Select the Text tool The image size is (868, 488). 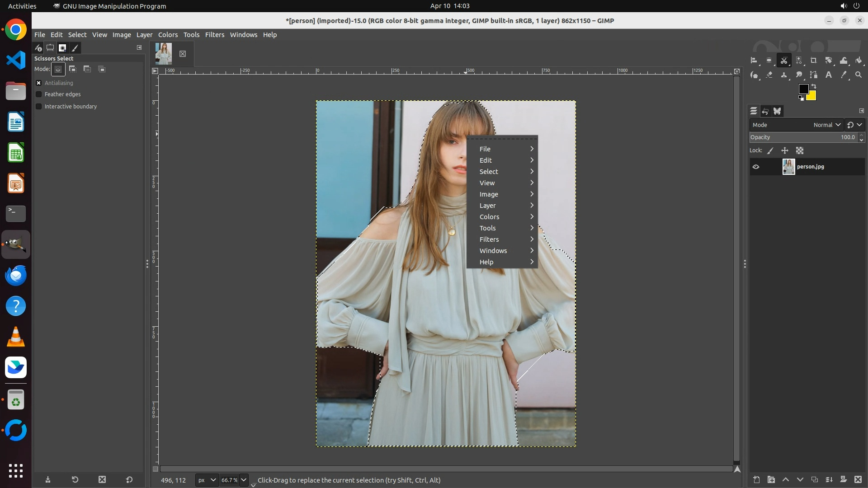click(829, 75)
